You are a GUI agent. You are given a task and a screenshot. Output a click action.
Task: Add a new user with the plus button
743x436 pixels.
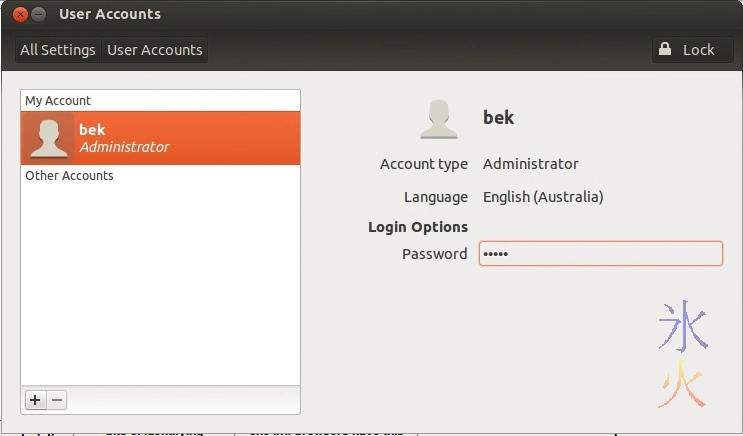coord(35,400)
